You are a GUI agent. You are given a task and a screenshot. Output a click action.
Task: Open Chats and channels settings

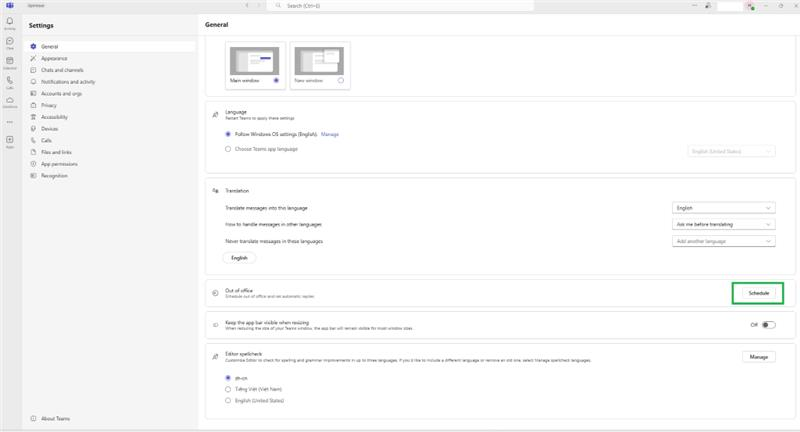[x=111, y=70]
